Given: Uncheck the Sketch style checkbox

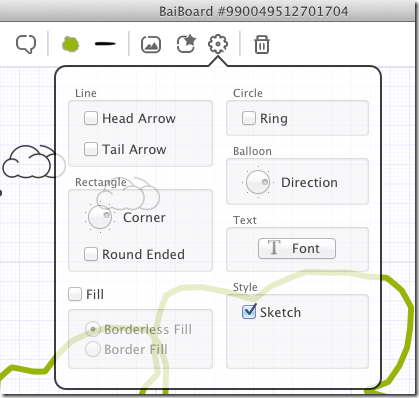Looking at the screenshot, I should pyautogui.click(x=249, y=312).
